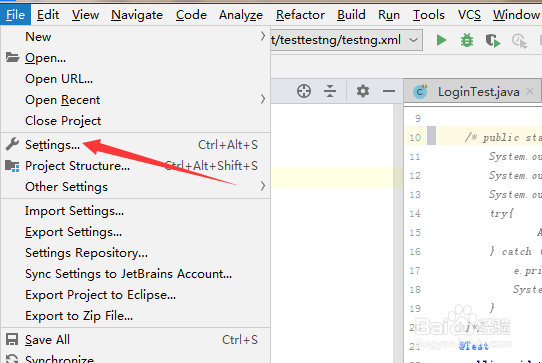Click the Synchronize refresh icon
The width and height of the screenshot is (542, 363).
pos(12,359)
